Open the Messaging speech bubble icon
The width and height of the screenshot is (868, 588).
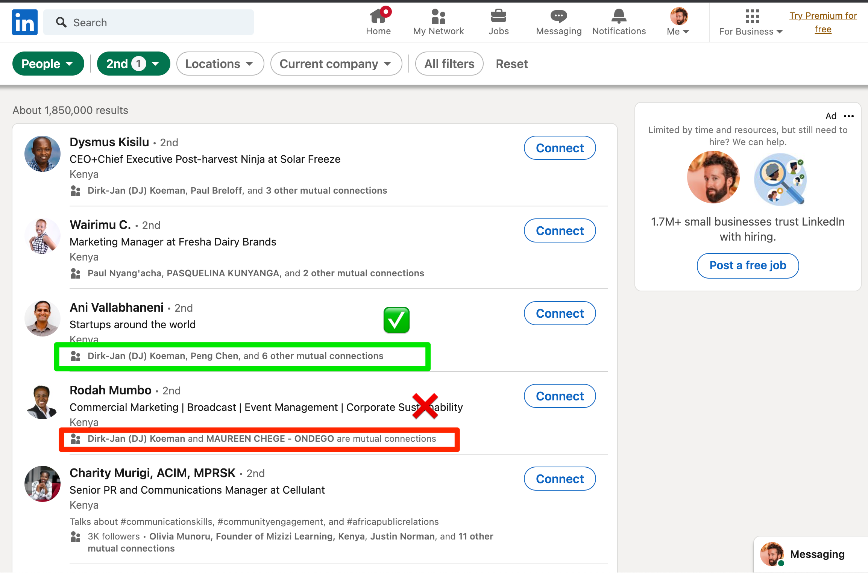tap(558, 17)
